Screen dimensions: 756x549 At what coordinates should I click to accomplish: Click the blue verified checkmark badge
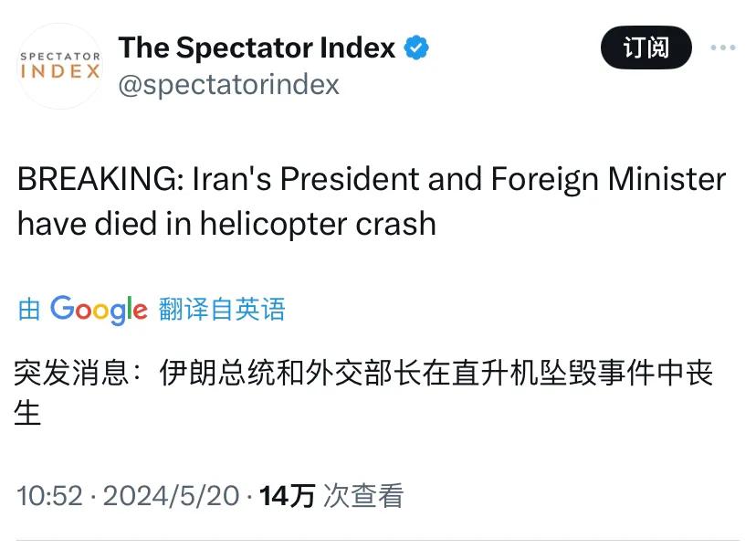pyautogui.click(x=415, y=47)
